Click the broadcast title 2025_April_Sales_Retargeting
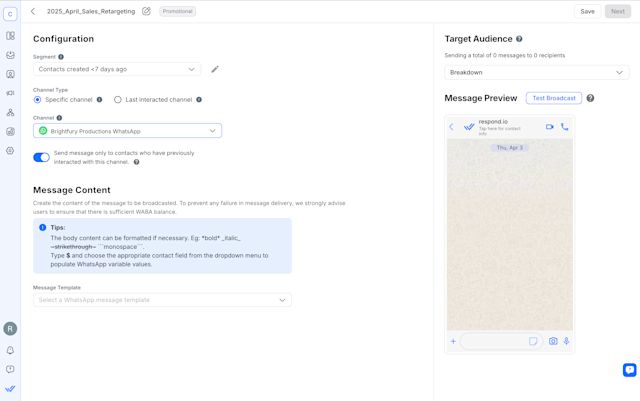 point(91,11)
